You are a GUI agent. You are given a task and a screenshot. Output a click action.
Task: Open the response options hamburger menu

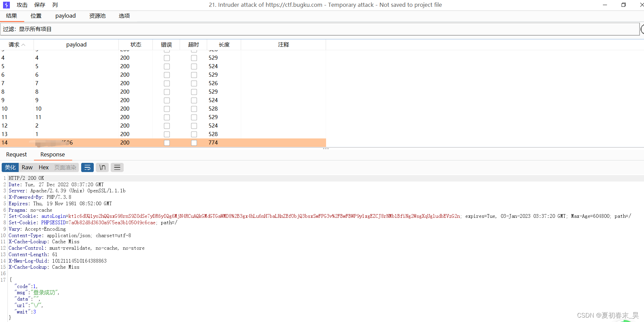117,167
